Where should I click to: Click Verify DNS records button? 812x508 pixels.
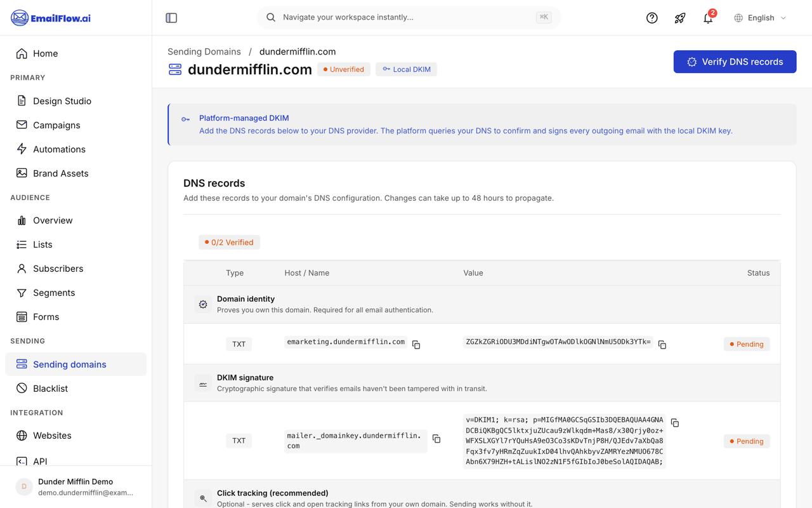[735, 62]
